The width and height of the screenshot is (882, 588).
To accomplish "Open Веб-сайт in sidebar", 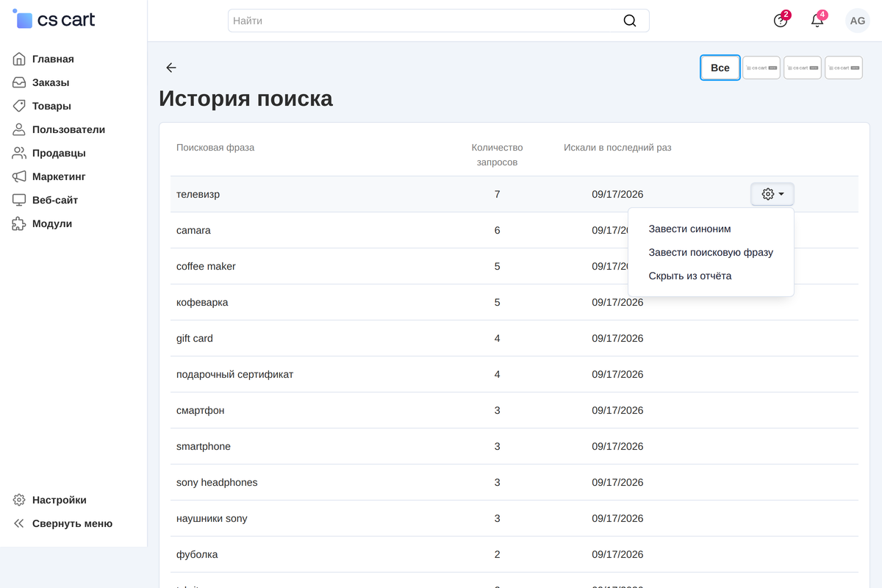I will click(55, 200).
